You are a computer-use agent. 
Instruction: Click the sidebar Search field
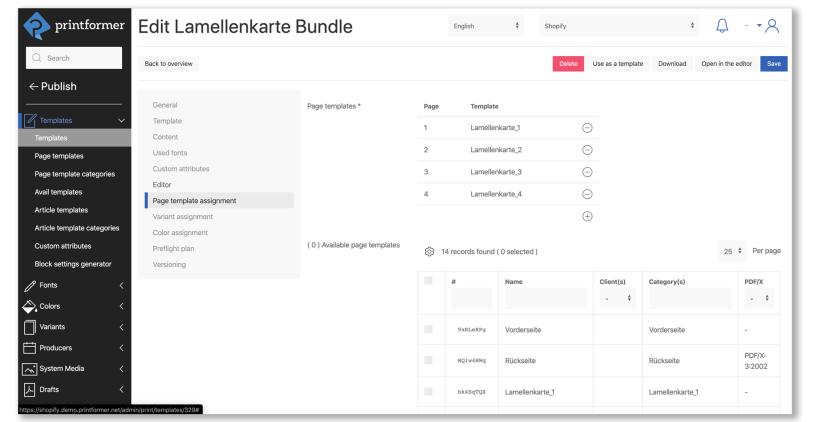coord(74,58)
